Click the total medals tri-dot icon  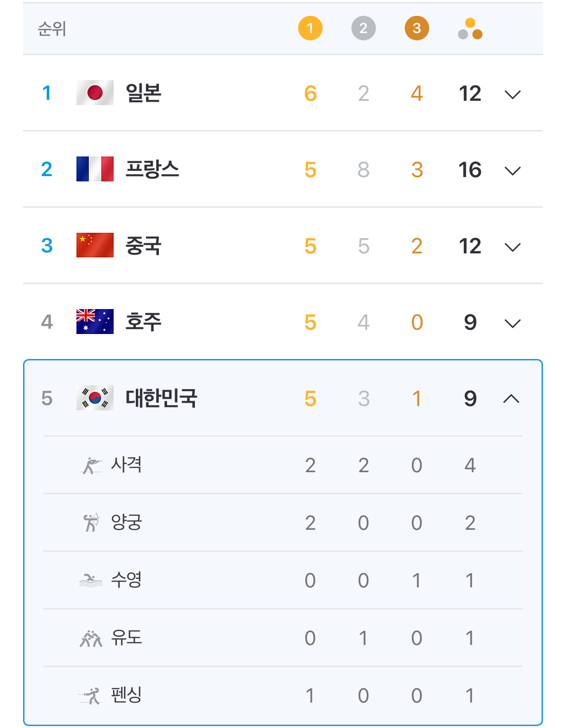coord(470,29)
